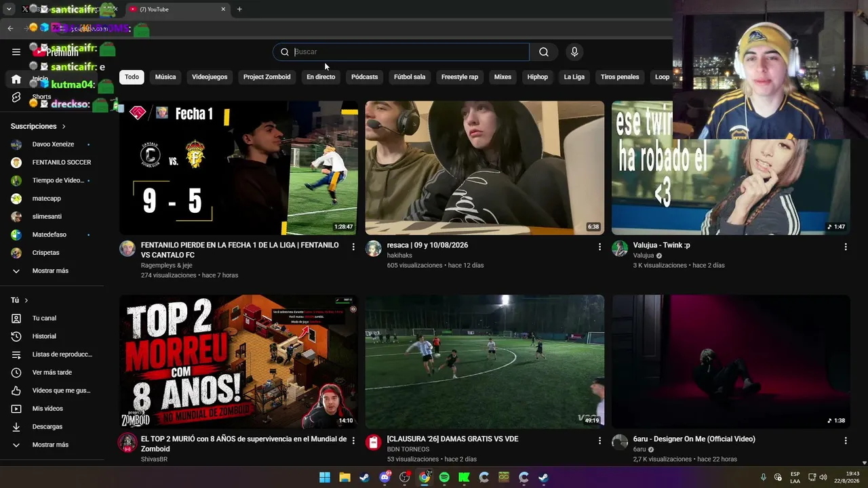Filter feed by Hiphop chip

coord(538,77)
